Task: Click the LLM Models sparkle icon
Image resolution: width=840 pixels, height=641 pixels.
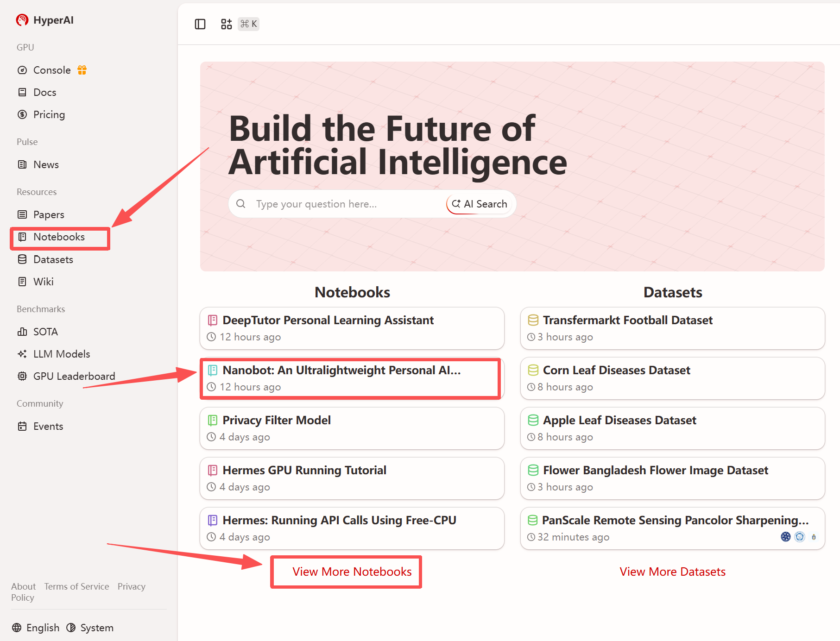Action: pos(22,354)
